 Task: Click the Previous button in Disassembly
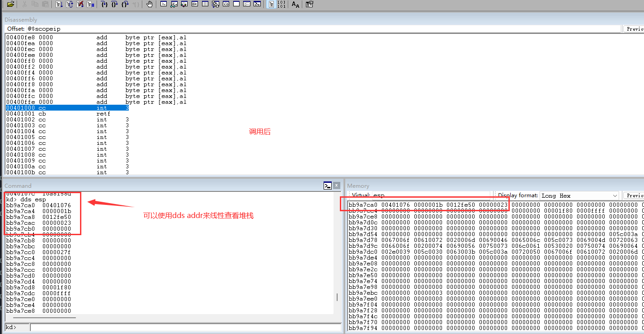(x=634, y=29)
